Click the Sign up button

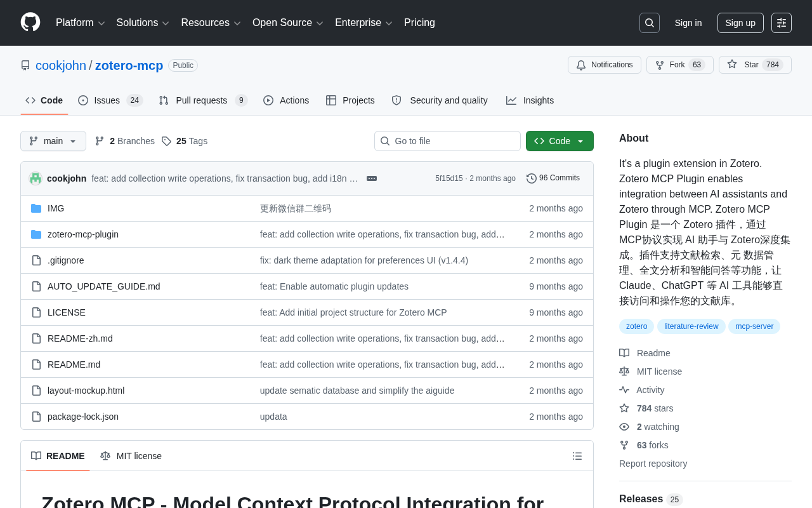[740, 23]
